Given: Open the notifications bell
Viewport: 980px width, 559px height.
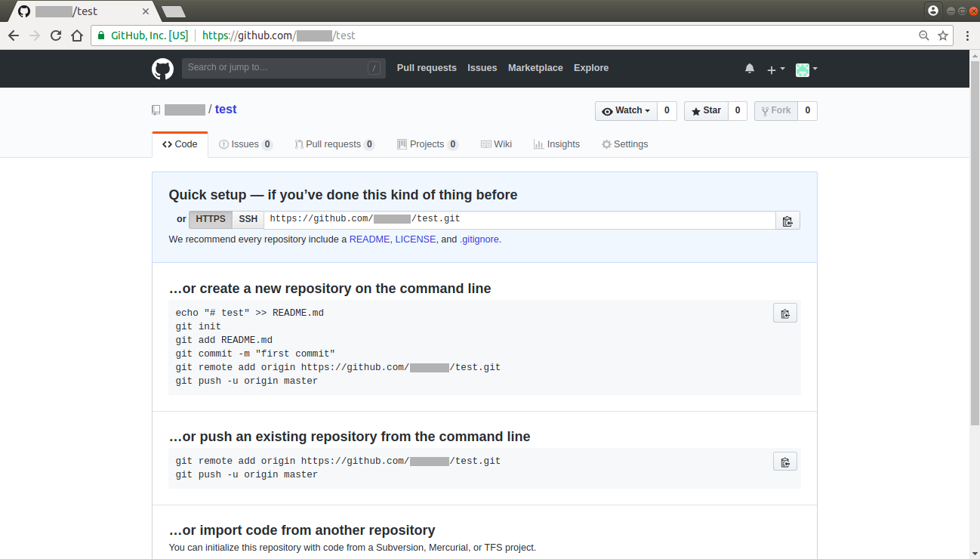Looking at the screenshot, I should click(x=750, y=69).
